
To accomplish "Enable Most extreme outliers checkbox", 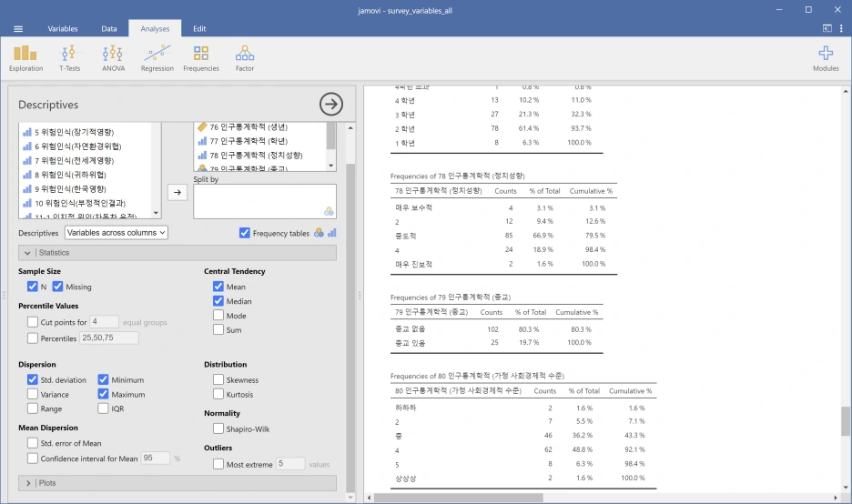I will [x=218, y=464].
